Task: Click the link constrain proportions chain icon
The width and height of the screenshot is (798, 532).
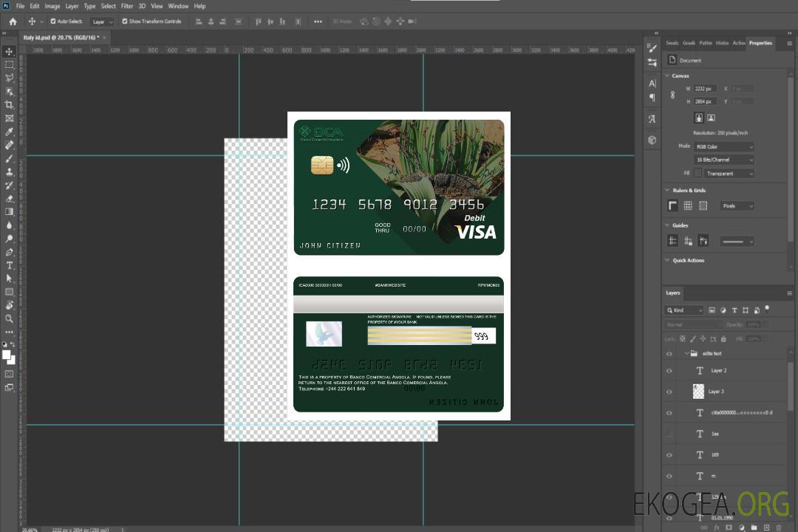Action: point(672,95)
